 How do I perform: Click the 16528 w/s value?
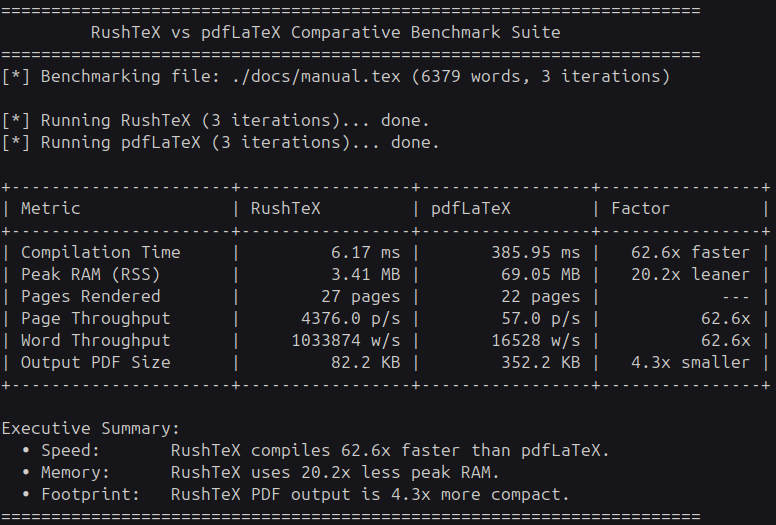pos(535,340)
